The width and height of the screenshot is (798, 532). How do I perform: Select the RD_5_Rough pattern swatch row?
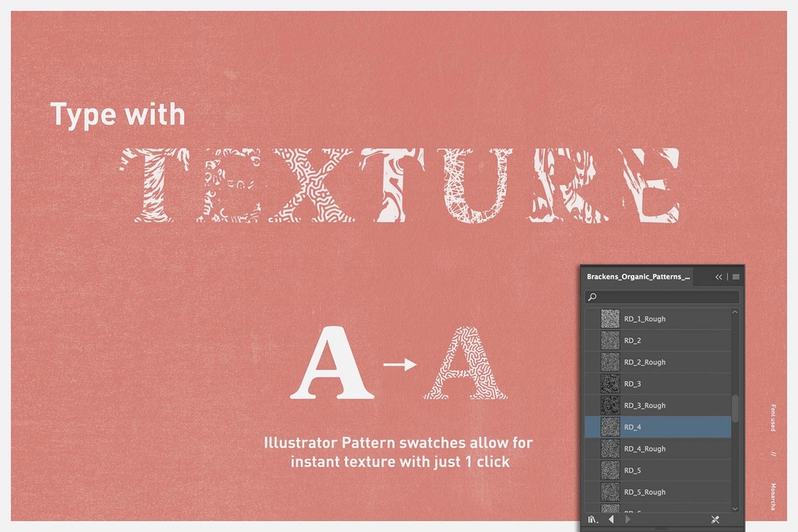pos(657,492)
